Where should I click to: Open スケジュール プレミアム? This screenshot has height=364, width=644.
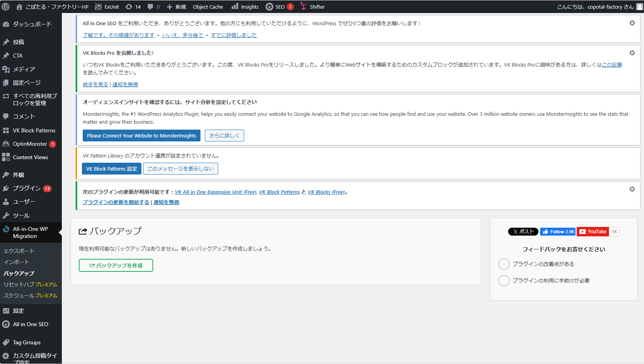pyautogui.click(x=30, y=295)
